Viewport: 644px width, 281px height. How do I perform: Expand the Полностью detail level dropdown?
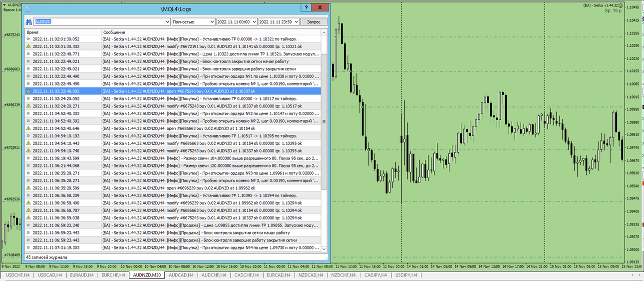(212, 22)
